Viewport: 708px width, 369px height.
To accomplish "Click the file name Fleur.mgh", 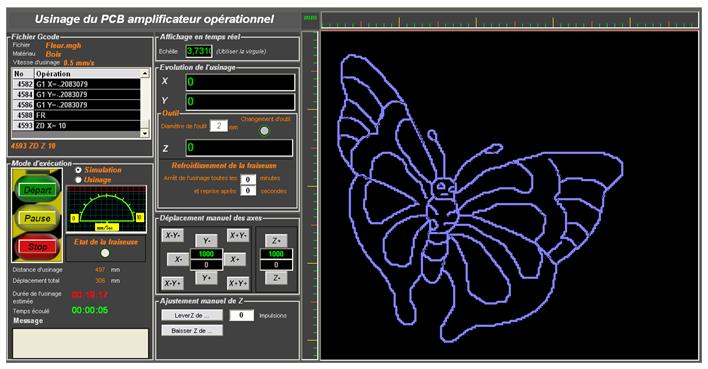I will tap(63, 45).
